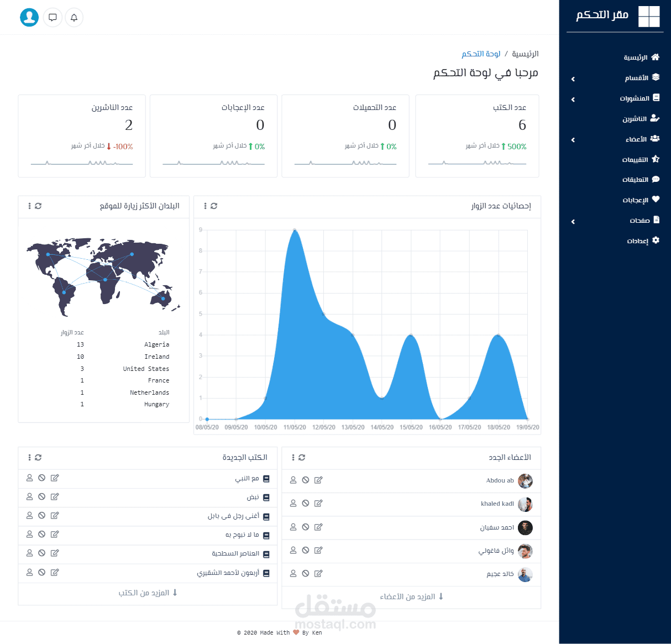This screenshot has height=644, width=671.
Task: Edit member khaled kadi
Action: click(x=318, y=504)
